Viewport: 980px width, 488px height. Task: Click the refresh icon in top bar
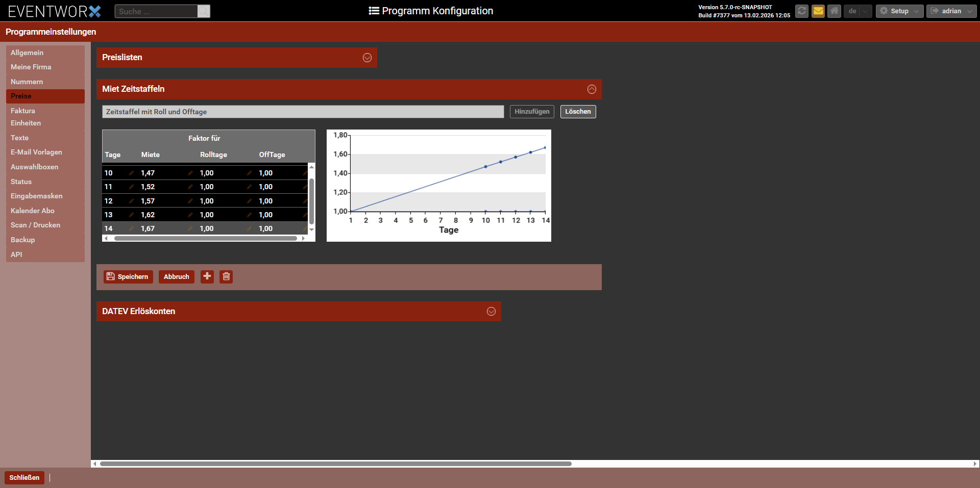[x=802, y=11]
